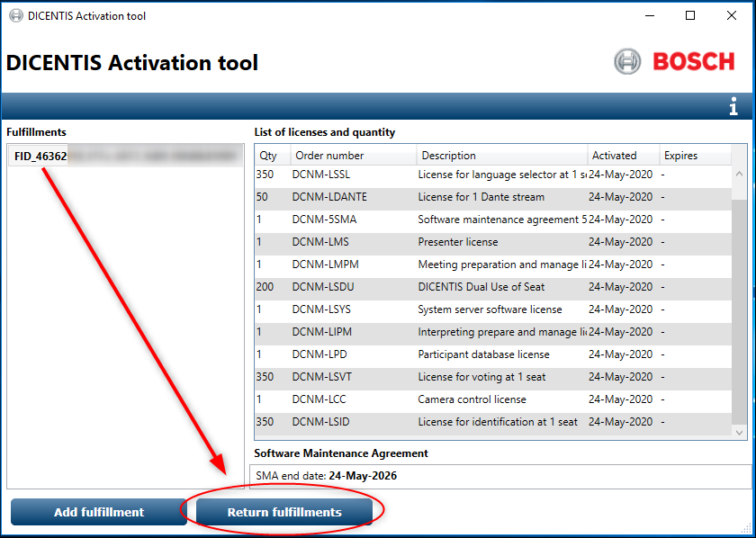Select the DCNM-LSSL order number cell
Viewport: 756px width, 538px height.
(321, 175)
